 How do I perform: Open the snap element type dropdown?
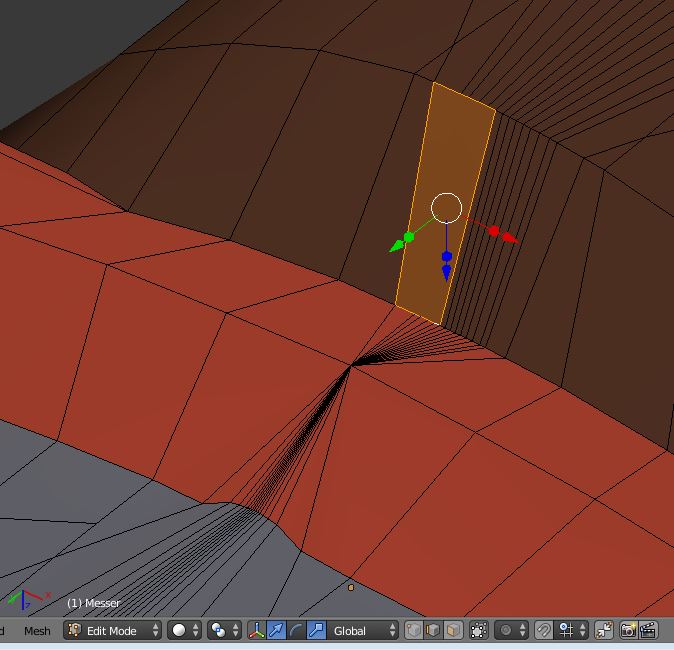[571, 630]
